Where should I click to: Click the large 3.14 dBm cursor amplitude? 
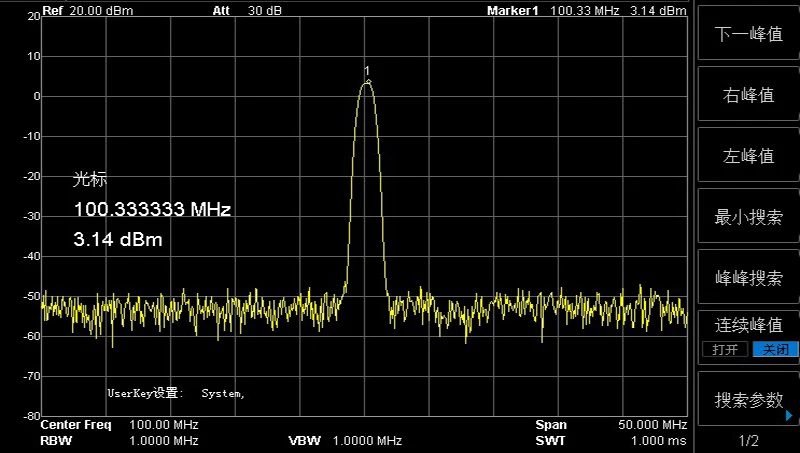(x=118, y=239)
